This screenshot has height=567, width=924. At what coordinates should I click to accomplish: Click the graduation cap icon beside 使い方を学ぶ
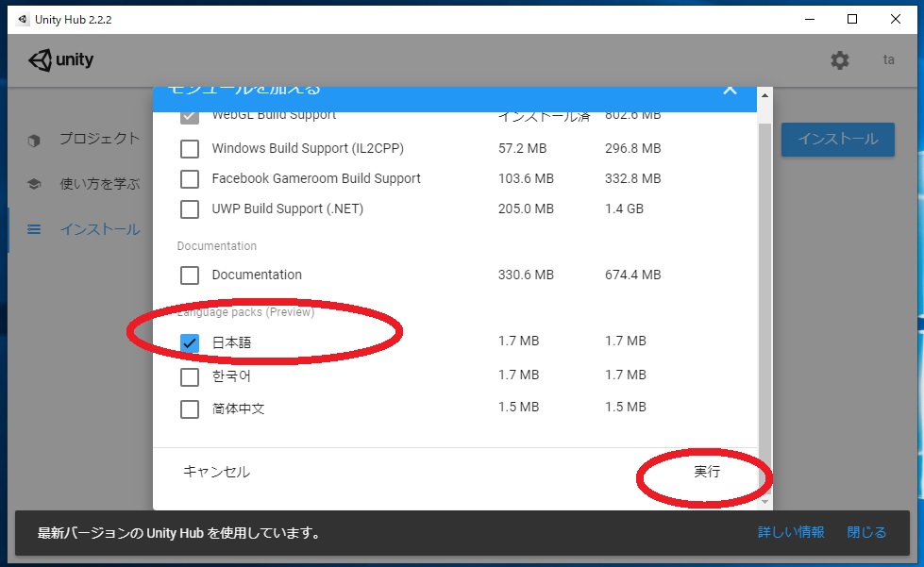coord(34,184)
